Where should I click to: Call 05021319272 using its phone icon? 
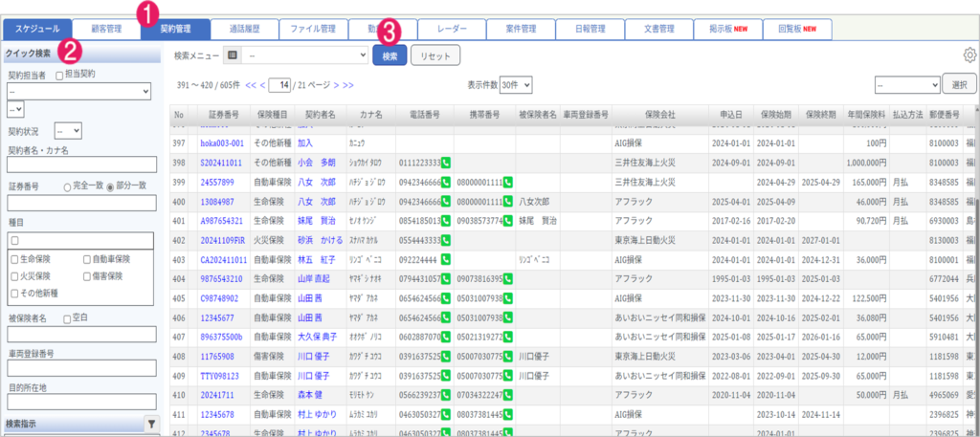pos(507,337)
